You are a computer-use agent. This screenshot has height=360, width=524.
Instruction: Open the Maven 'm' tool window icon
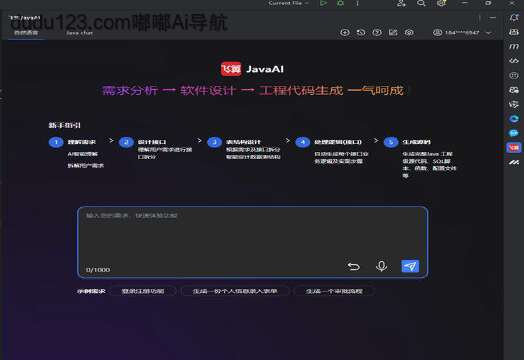point(514,46)
